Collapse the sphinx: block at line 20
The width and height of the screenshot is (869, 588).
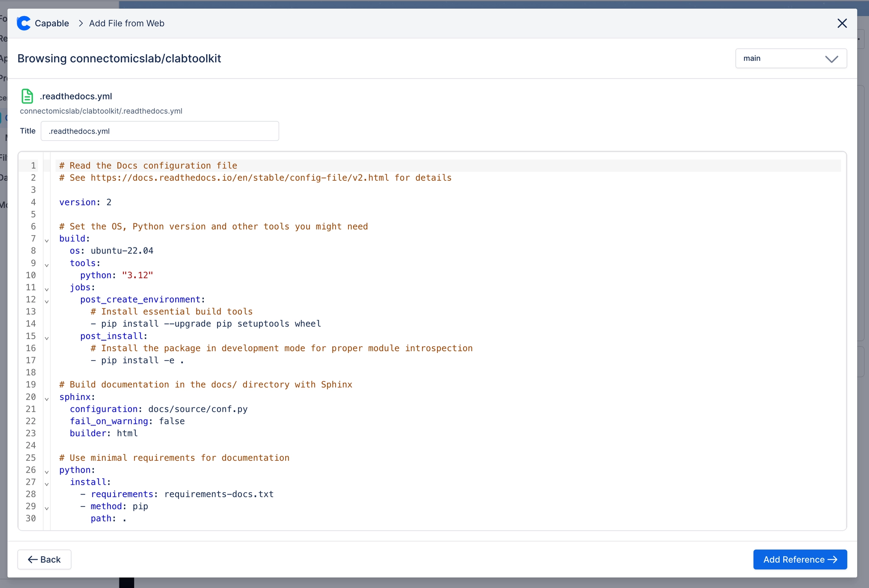47,399
